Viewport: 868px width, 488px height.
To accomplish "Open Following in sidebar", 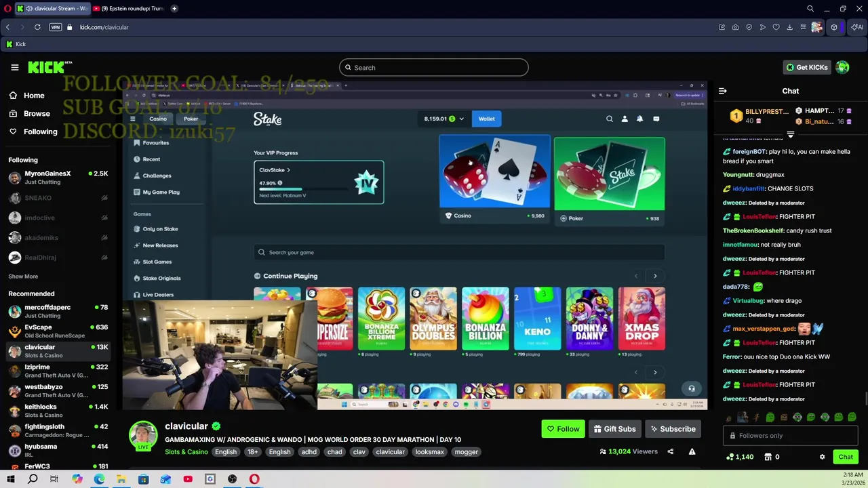I will pos(40,131).
